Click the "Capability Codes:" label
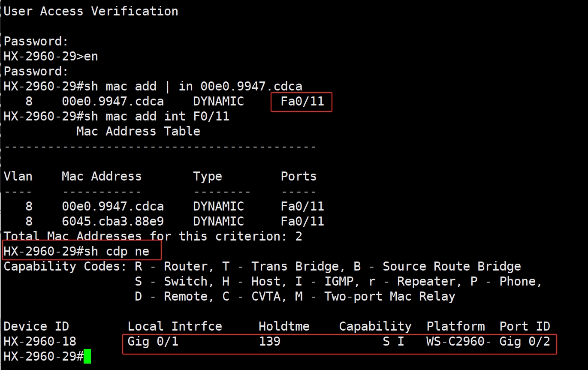 (x=65, y=266)
